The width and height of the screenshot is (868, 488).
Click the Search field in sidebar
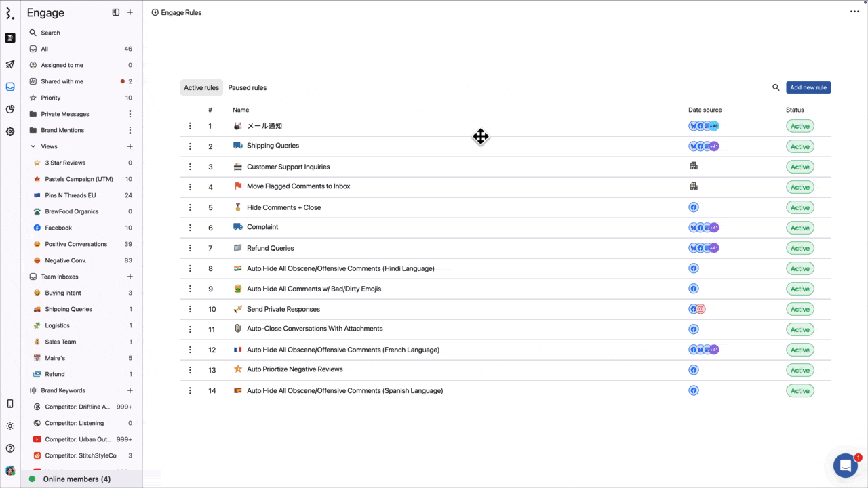(51, 33)
